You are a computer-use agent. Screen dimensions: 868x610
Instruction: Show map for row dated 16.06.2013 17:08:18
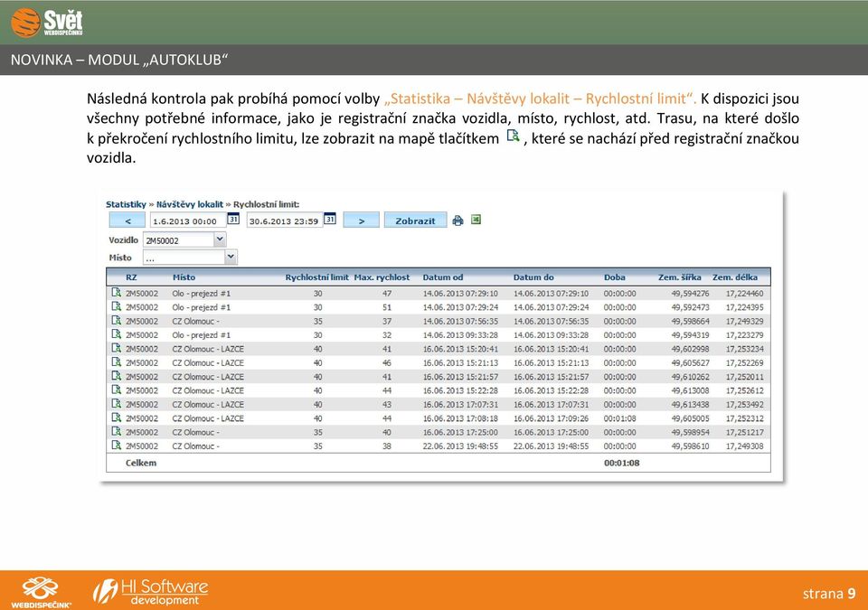point(117,417)
